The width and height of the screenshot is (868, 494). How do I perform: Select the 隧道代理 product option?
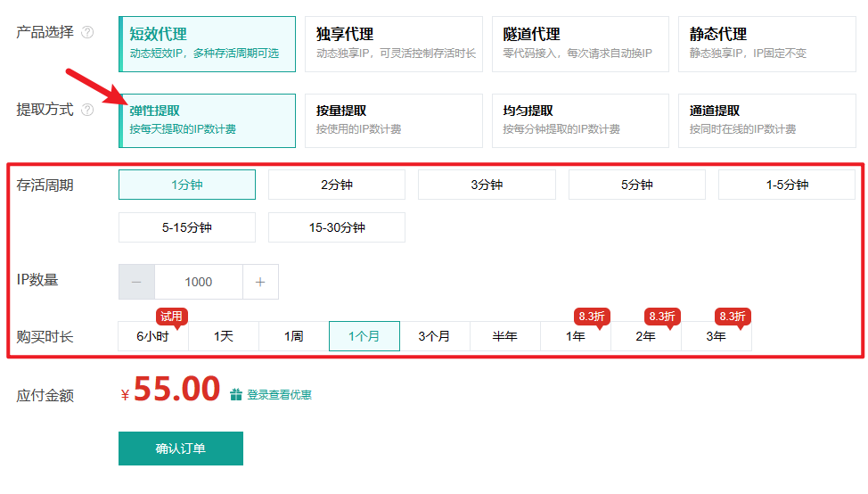[x=579, y=44]
